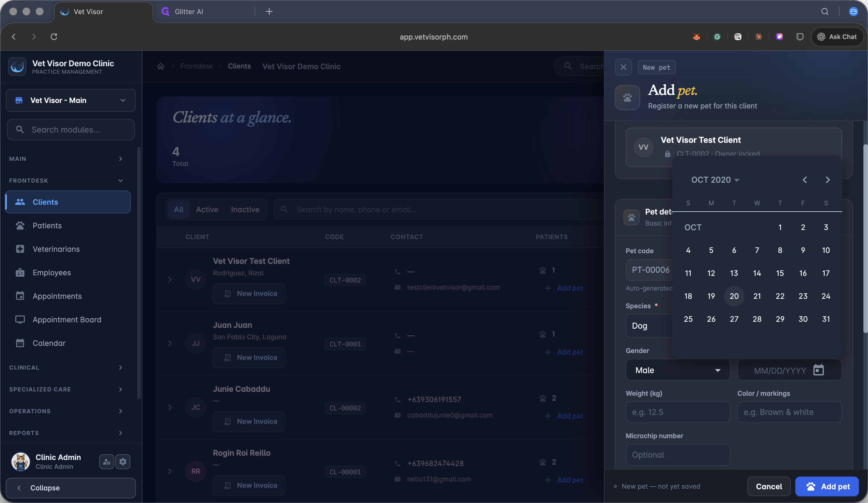Click the Vet Visor clinic logo
Screen dimensions: 868x503
pos(17,67)
